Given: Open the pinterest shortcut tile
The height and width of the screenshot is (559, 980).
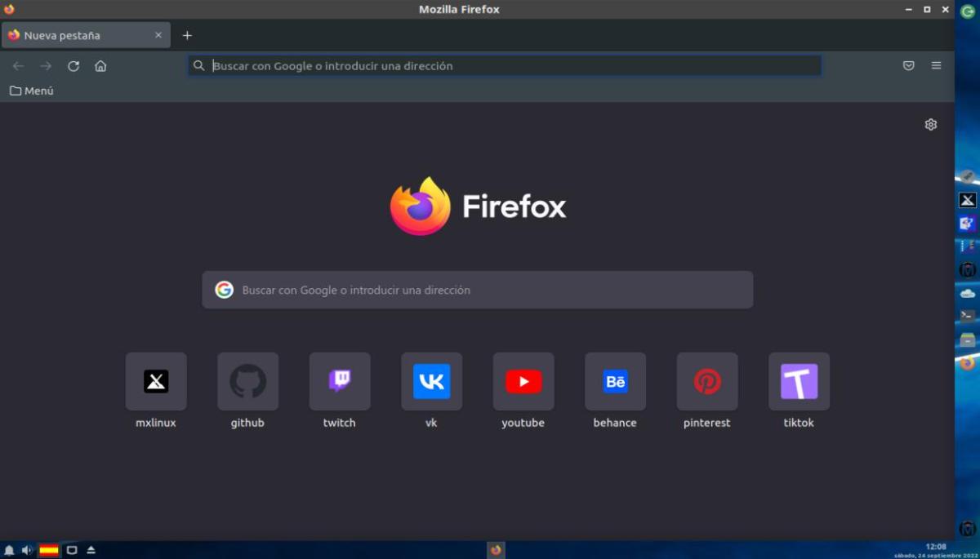Looking at the screenshot, I should (707, 381).
